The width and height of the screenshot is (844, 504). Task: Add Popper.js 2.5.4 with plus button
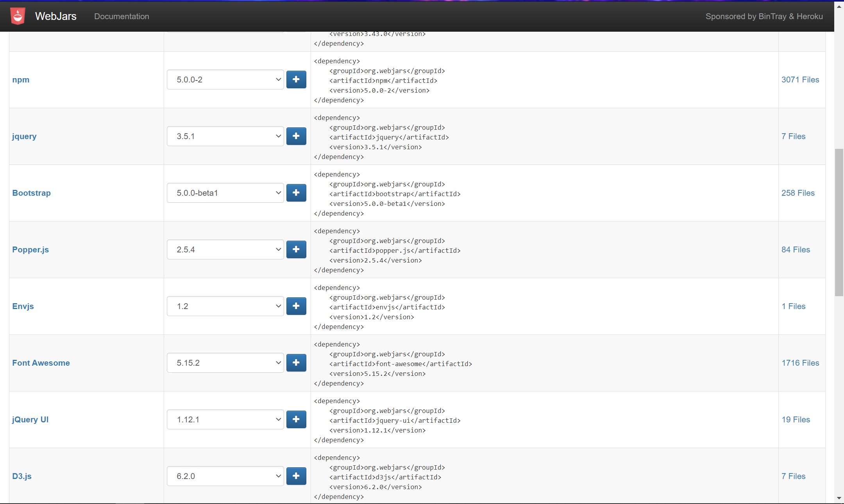coord(296,249)
